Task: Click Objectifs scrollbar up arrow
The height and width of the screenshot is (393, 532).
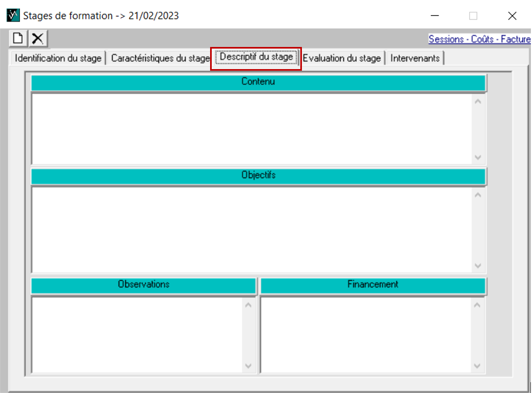Action: click(477, 195)
